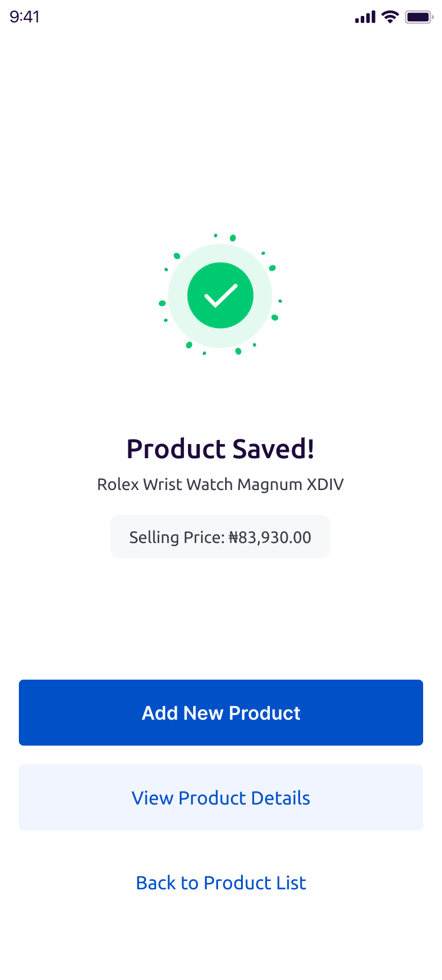442x980 pixels.
Task: Tap the battery level icon
Action: (x=419, y=17)
